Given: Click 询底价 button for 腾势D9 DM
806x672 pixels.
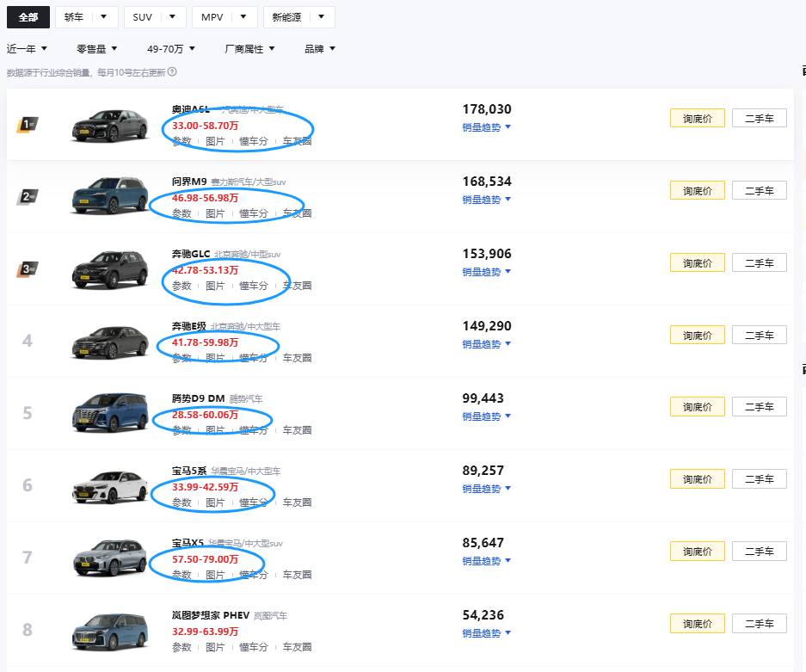Looking at the screenshot, I should coord(698,407).
